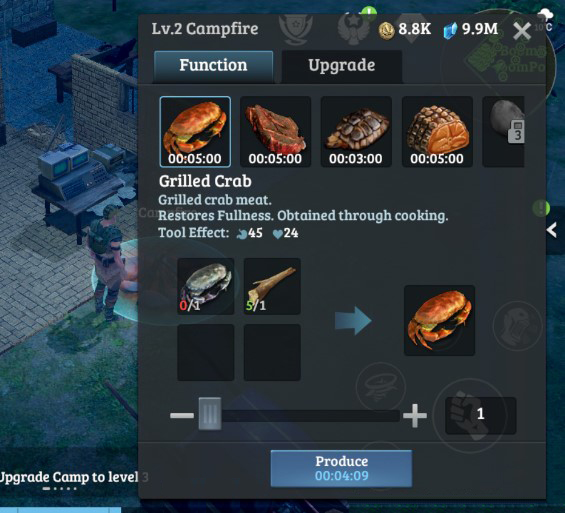
Task: Tap the Grilled Crab output item
Action: tap(439, 320)
